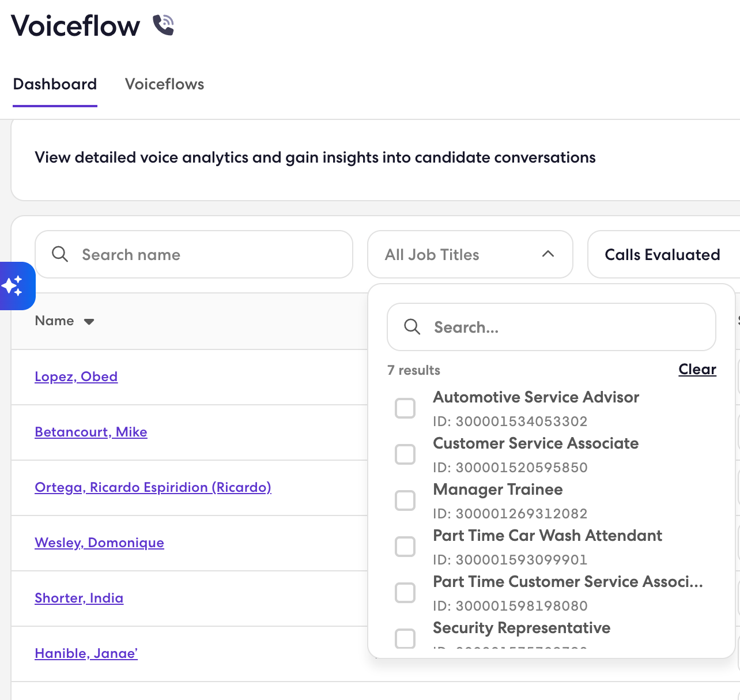View Ortega, Ricardo Espiridion (Ricardo) profile
740x700 pixels.
pos(153,487)
